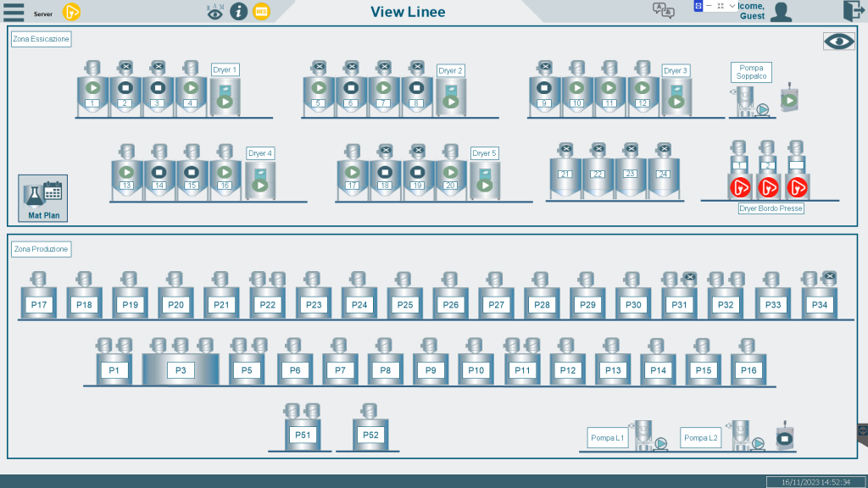Image resolution: width=868 pixels, height=488 pixels.
Task: Select the Zona Produzione label
Action: pos(41,249)
